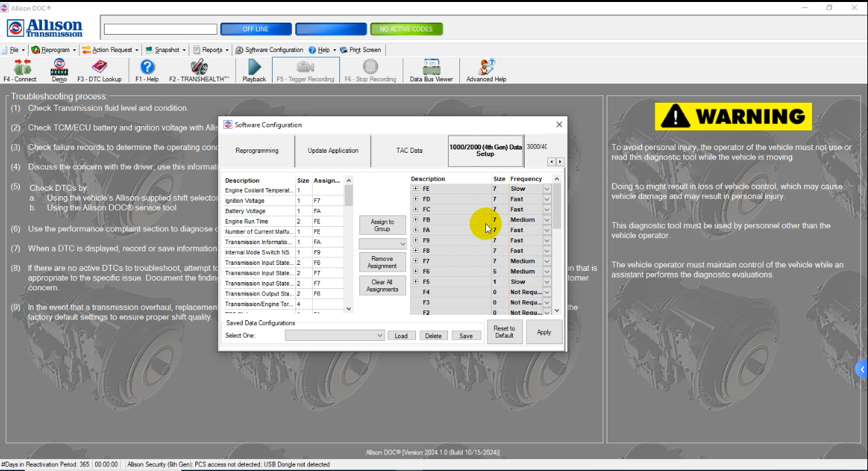Click Software Configuration in the menu bar
Viewport: 868px width, 471px height.
click(x=269, y=50)
